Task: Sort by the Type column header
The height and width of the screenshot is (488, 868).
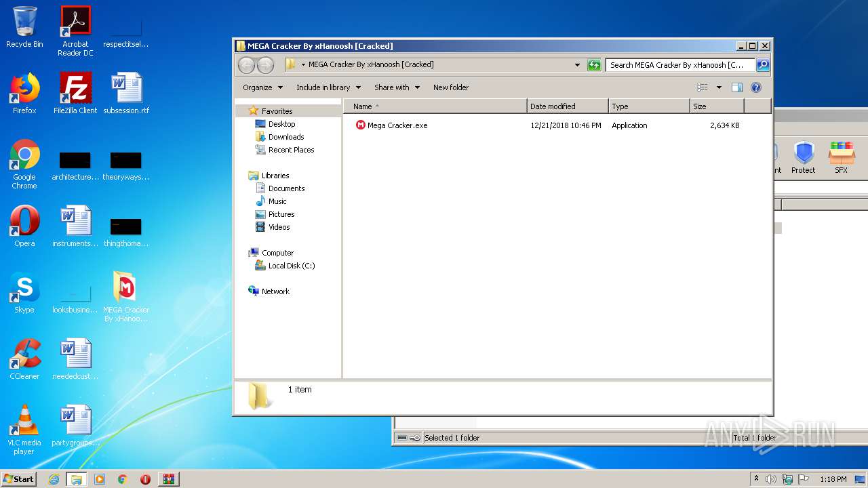Action: [x=649, y=106]
